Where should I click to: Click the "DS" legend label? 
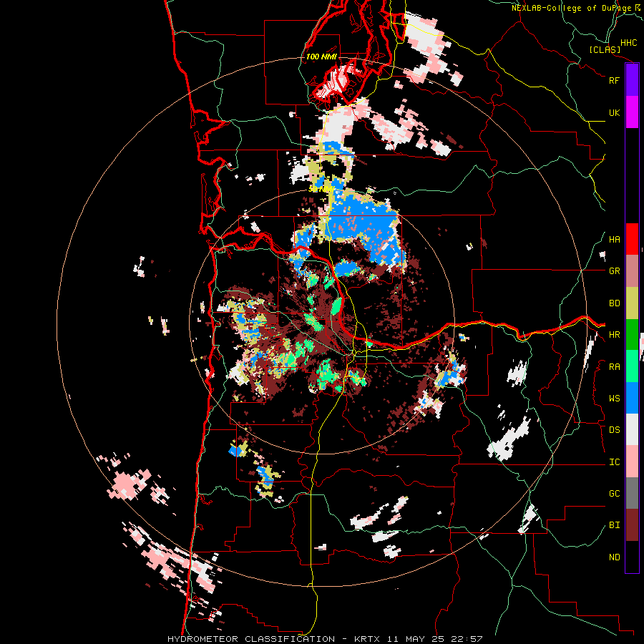614,430
